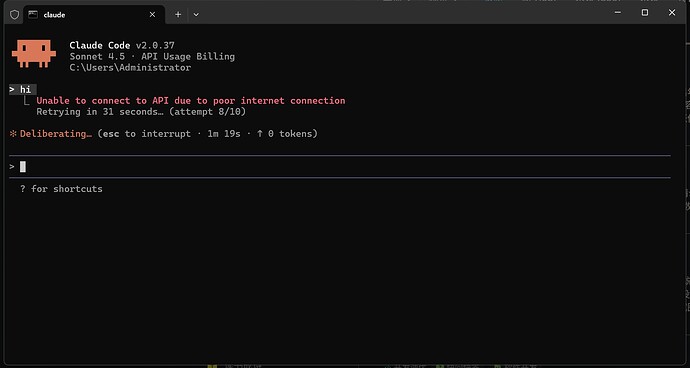
Task: Open a new terminal tab
Action: pyautogui.click(x=178, y=15)
